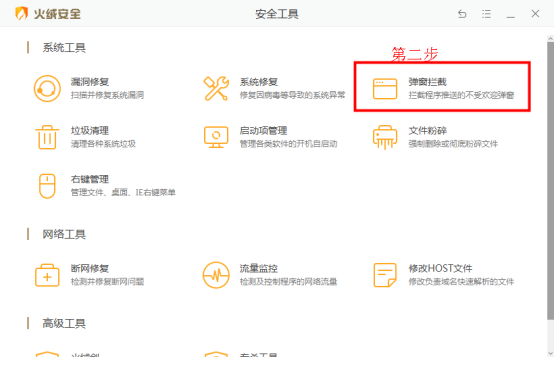Screen dimensions: 554x365
Task: Click description 清理各种系统垃圾
Action: coord(103,144)
